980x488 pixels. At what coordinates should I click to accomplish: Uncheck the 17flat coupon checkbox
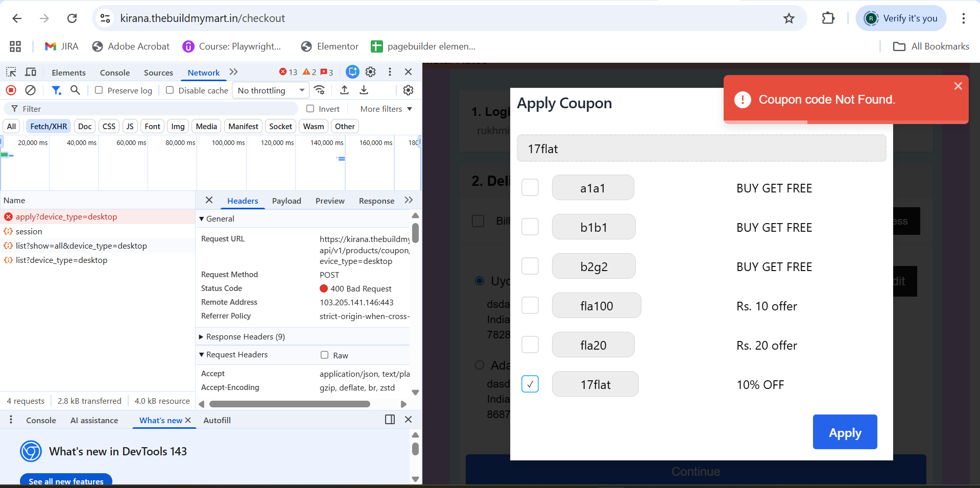(530, 384)
